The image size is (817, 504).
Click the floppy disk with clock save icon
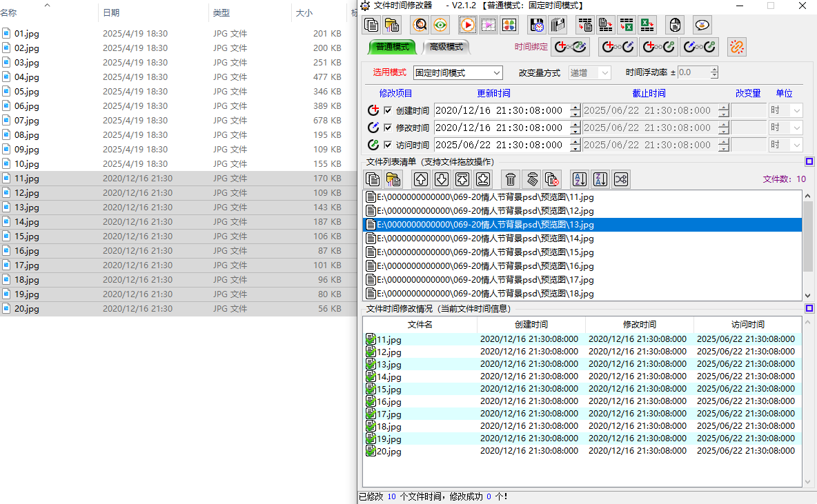[x=537, y=25]
